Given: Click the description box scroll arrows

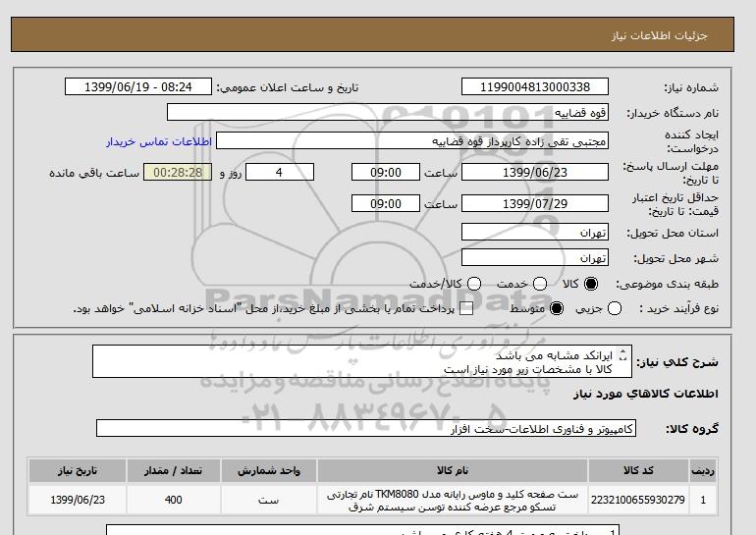Looking at the screenshot, I should [x=622, y=354].
